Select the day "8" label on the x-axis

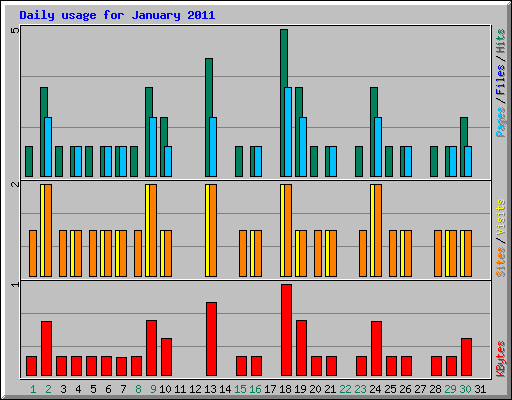(138, 389)
